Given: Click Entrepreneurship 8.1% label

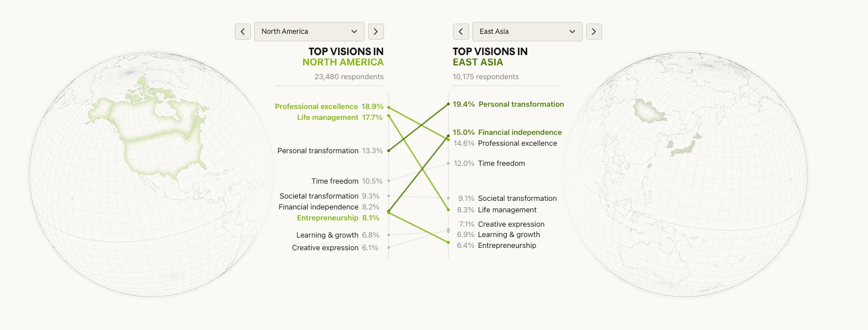Looking at the screenshot, I should click(338, 218).
